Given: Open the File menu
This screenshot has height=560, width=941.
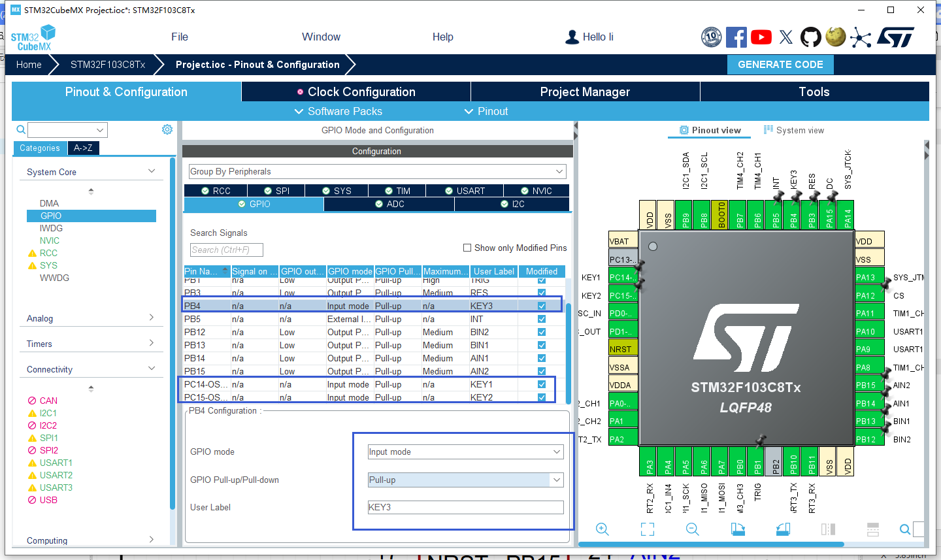Looking at the screenshot, I should pyautogui.click(x=180, y=37).
